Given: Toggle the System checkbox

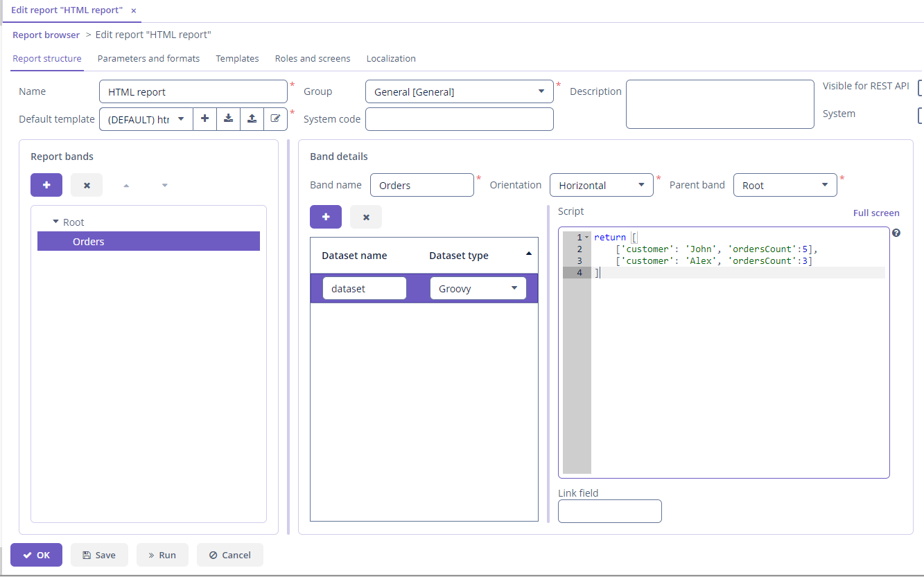Looking at the screenshot, I should (x=921, y=116).
